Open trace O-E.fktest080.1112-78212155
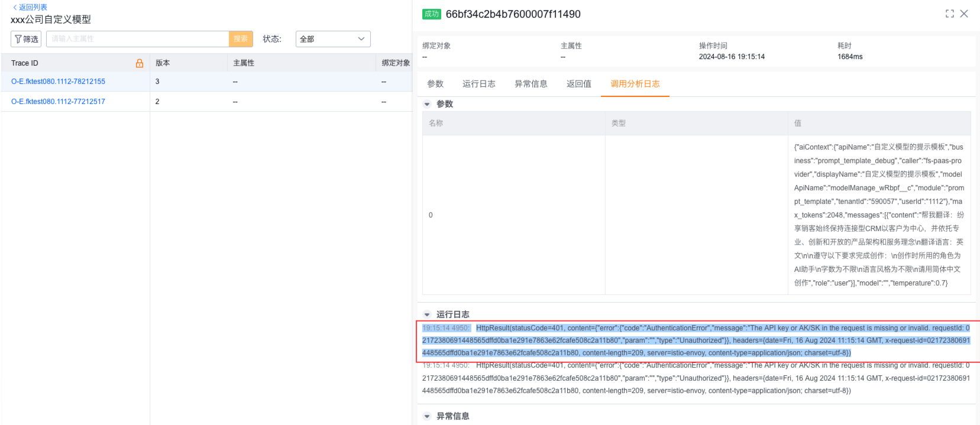 tap(58, 82)
